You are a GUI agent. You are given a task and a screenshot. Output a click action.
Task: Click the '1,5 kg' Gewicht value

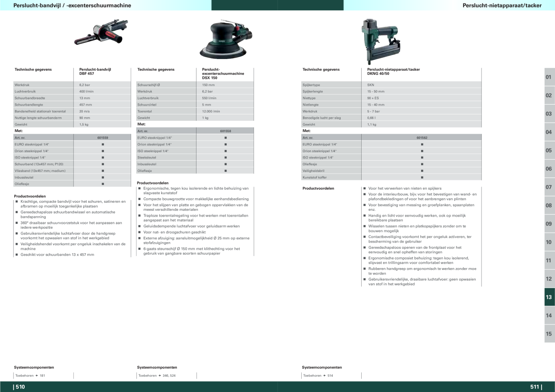click(84, 124)
